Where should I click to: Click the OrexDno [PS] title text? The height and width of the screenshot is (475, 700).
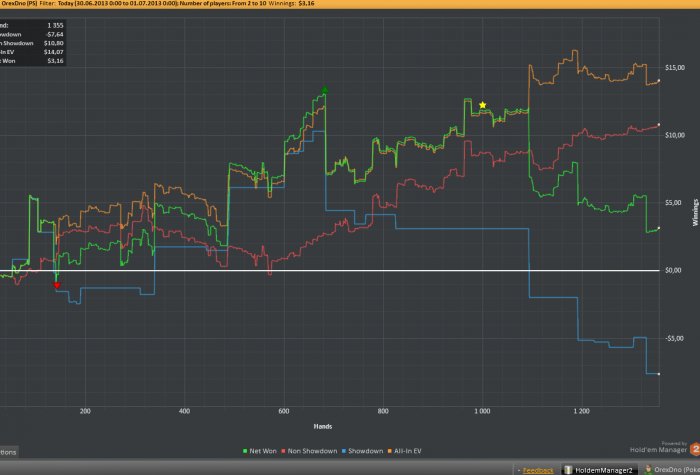(19, 4)
